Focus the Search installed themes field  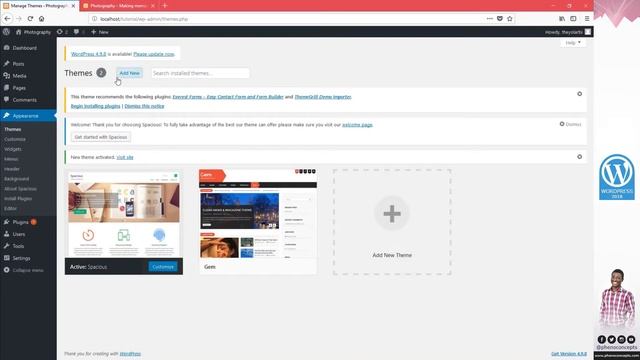coord(200,73)
